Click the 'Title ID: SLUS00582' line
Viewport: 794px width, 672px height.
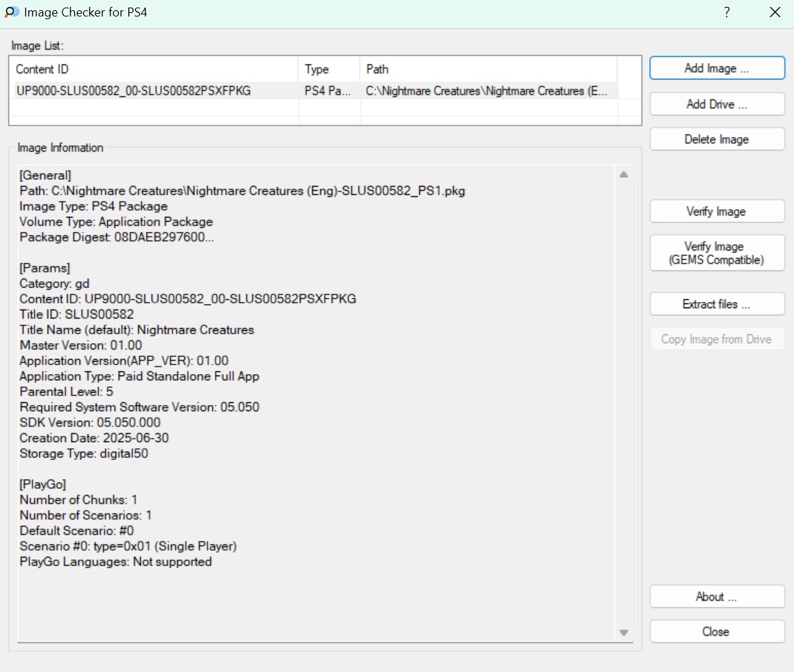[76, 314]
